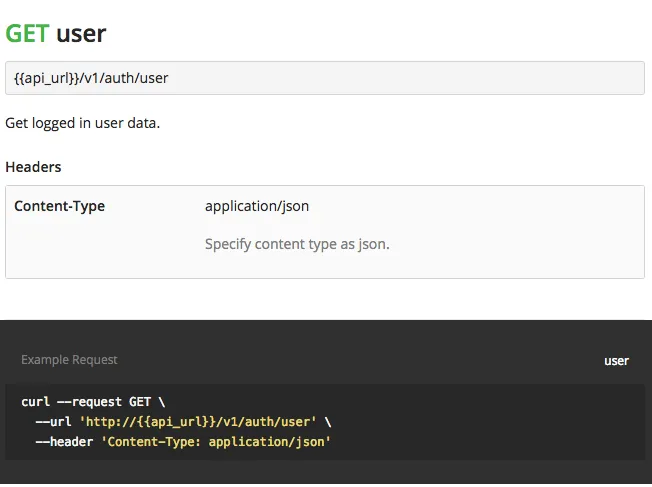
Task: Select the application/json header value
Action: pos(257,206)
